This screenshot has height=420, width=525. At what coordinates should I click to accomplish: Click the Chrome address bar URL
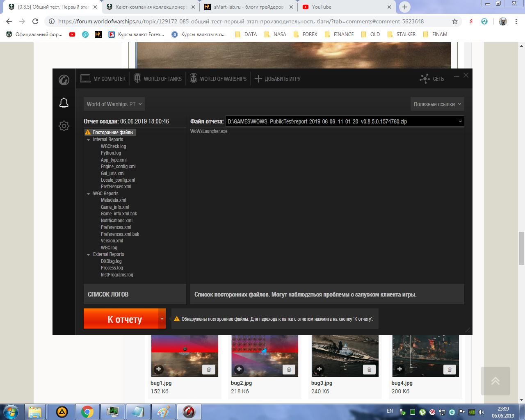coord(241,21)
